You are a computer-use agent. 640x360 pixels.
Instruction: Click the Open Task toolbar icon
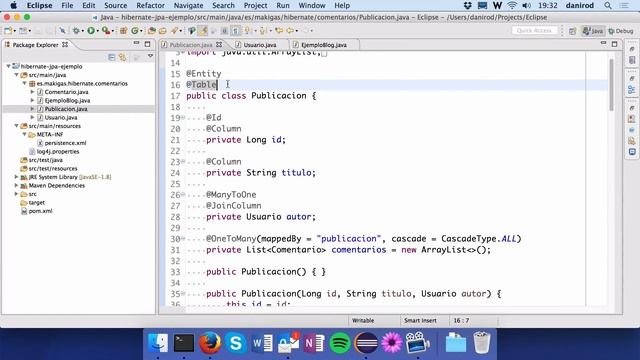point(162,31)
